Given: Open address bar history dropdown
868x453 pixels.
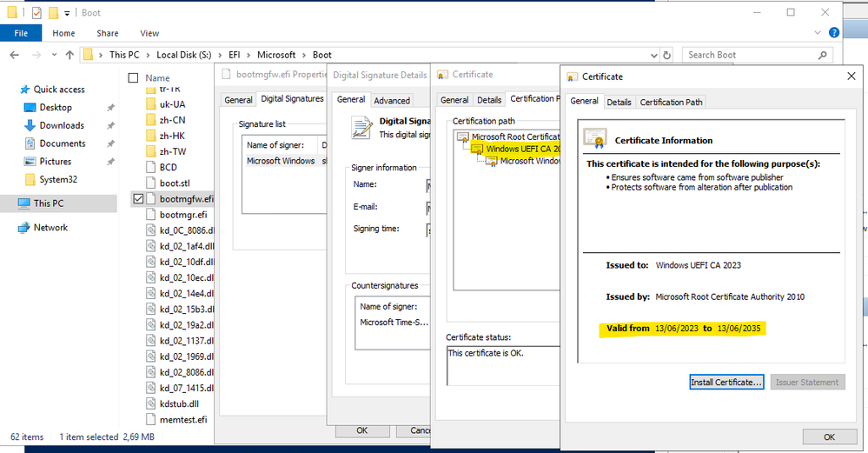Looking at the screenshot, I should click(653, 55).
